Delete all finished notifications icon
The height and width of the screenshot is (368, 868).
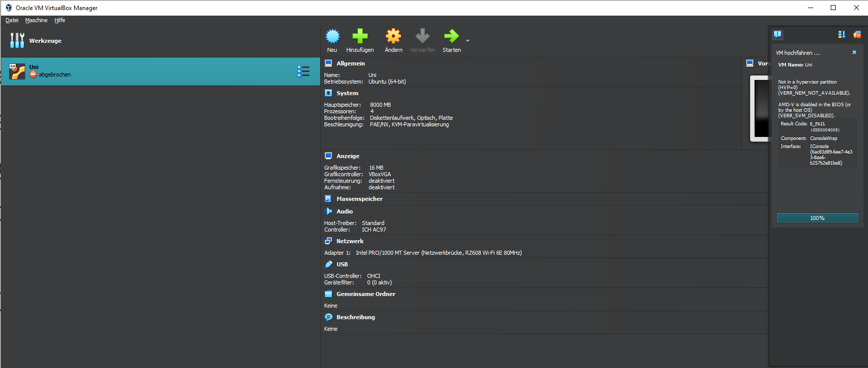pos(857,34)
